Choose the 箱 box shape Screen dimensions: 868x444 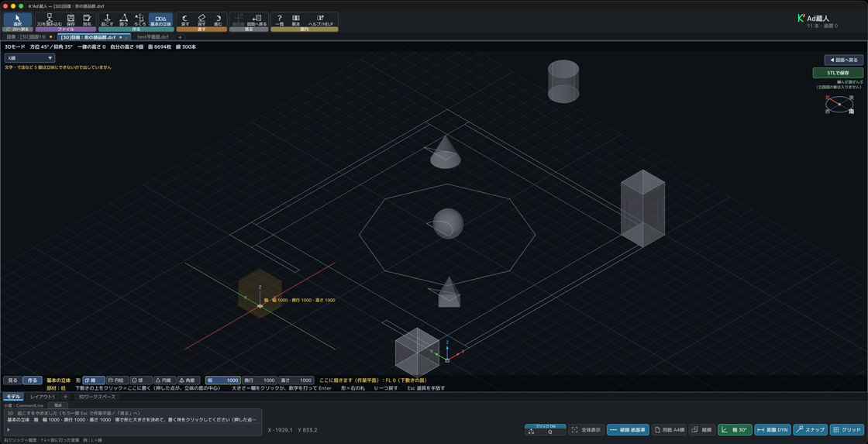[x=94, y=380]
